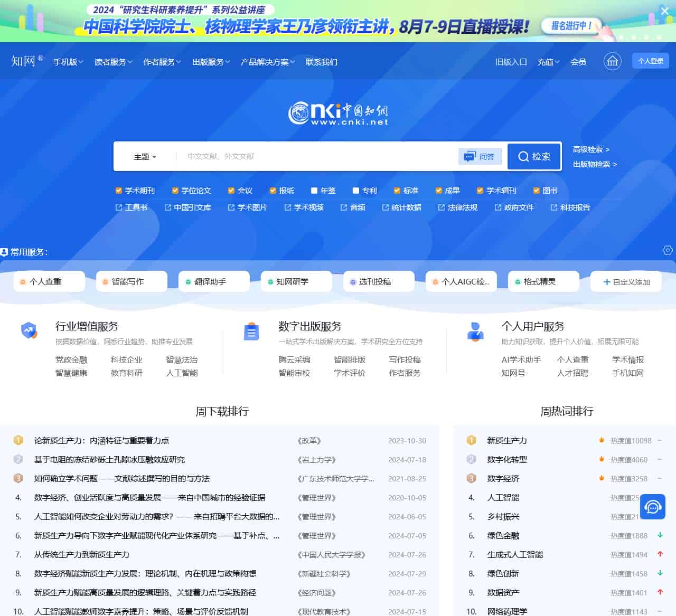Uncheck the 图书 checkbox
Viewport: 676px width, 616px height.
tap(537, 191)
